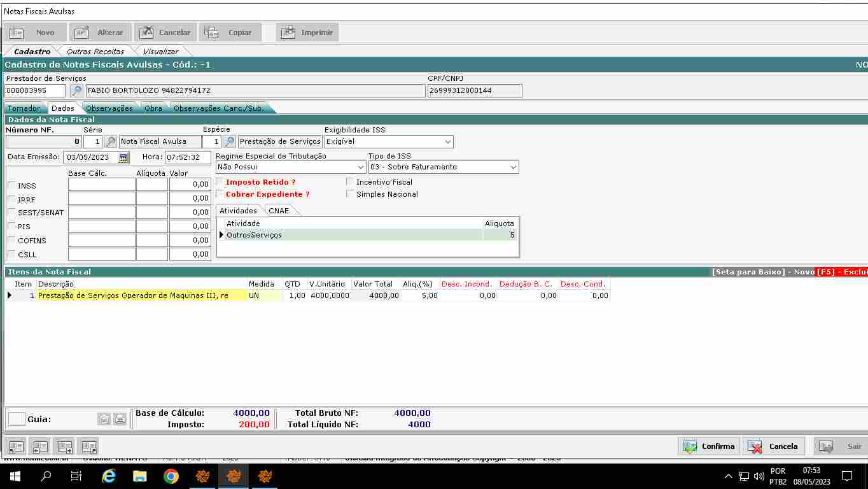This screenshot has height=489, width=868.
Task: Open the Série lookup magnifier
Action: pyautogui.click(x=111, y=141)
